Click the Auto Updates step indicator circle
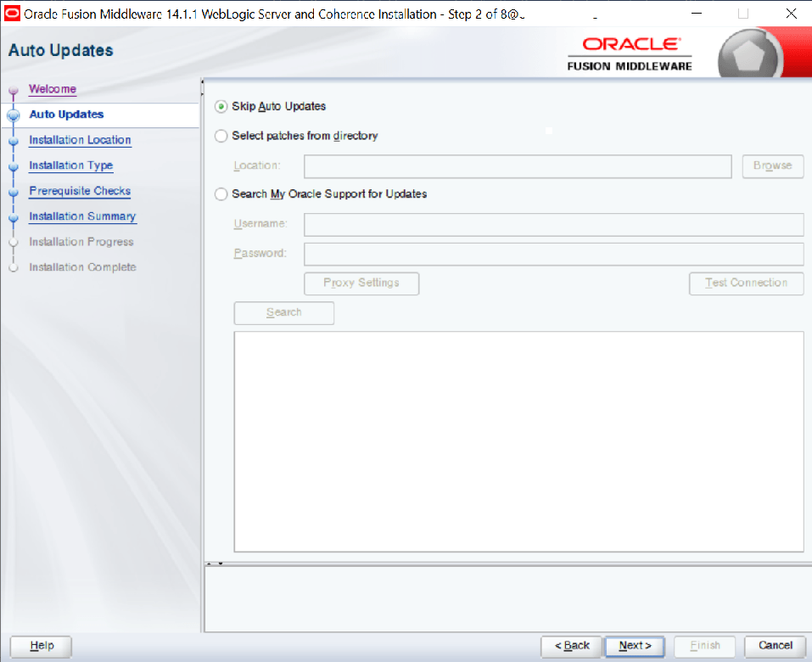The height and width of the screenshot is (662, 812). [13, 115]
